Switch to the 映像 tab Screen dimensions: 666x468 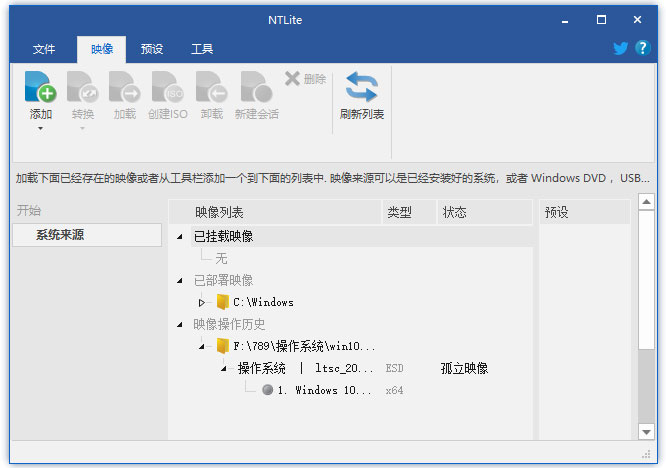[102, 49]
